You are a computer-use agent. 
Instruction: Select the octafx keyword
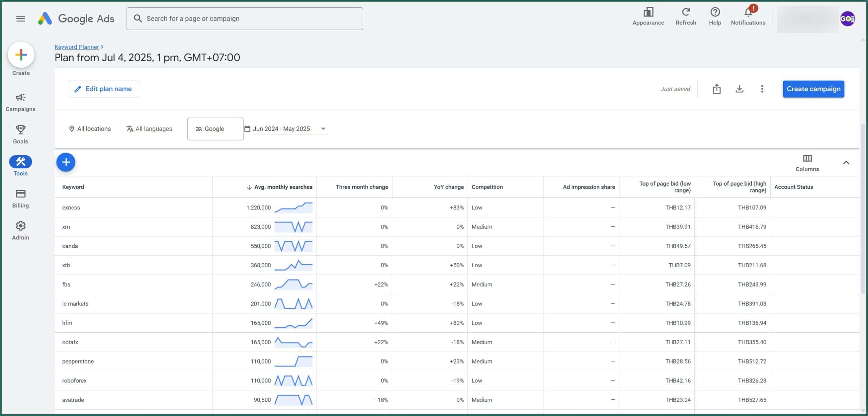pyautogui.click(x=70, y=342)
